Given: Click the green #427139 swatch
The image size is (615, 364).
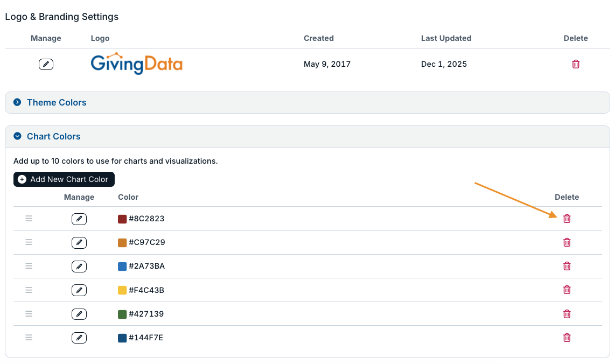Looking at the screenshot, I should point(122,314).
